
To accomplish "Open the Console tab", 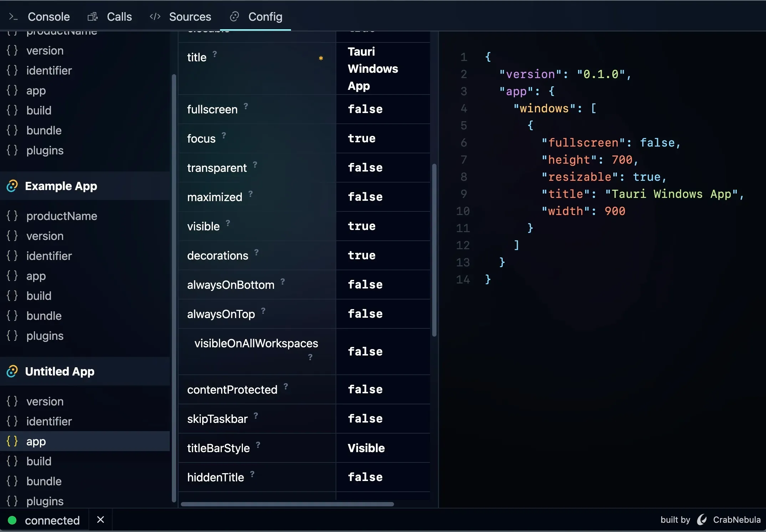I will point(39,16).
